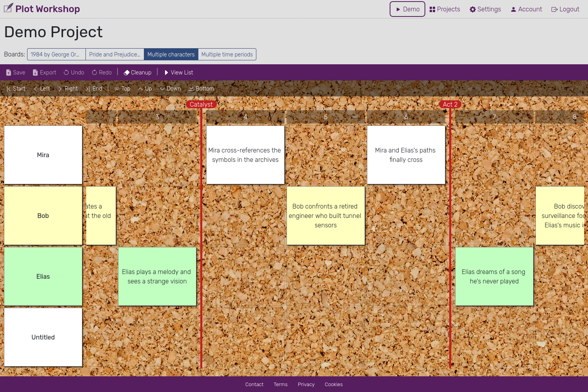Open card 'Elias plays a melody'
Image resolution: width=588 pixels, height=392 pixels.
tap(157, 276)
